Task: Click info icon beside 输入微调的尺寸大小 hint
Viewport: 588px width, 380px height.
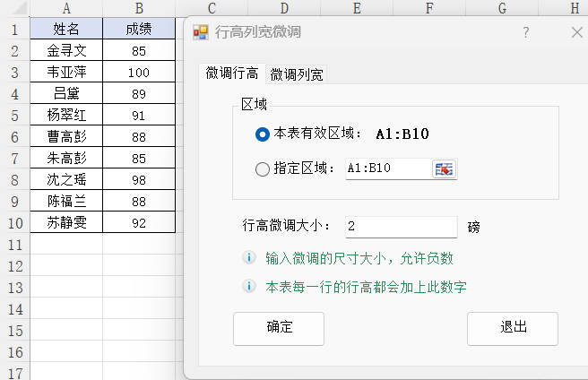Action: 250,258
